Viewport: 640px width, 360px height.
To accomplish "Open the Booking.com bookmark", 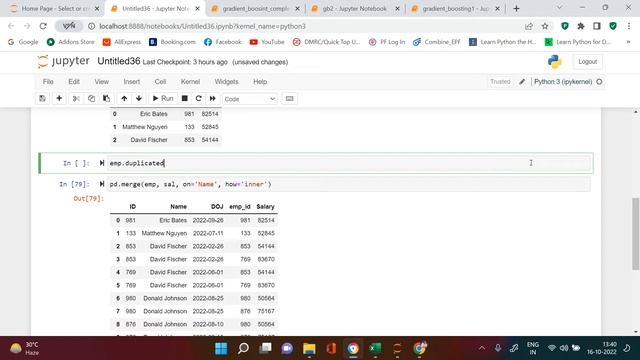I will (x=172, y=42).
